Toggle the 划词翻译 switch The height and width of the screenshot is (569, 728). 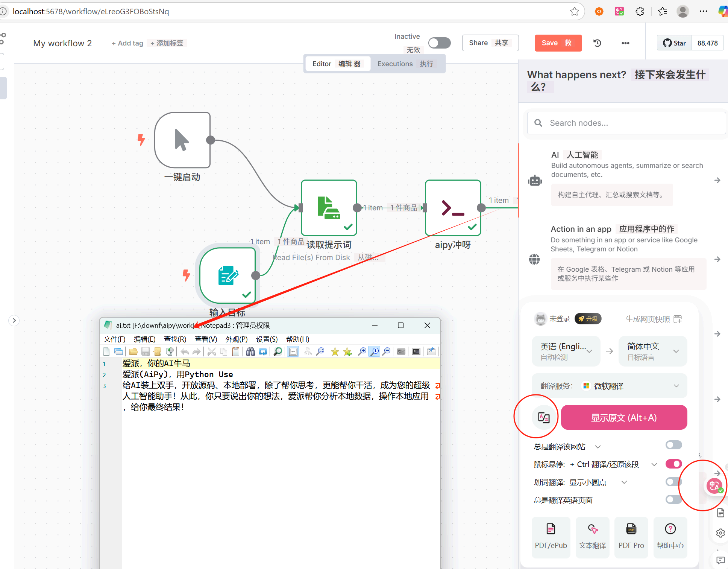(673, 482)
